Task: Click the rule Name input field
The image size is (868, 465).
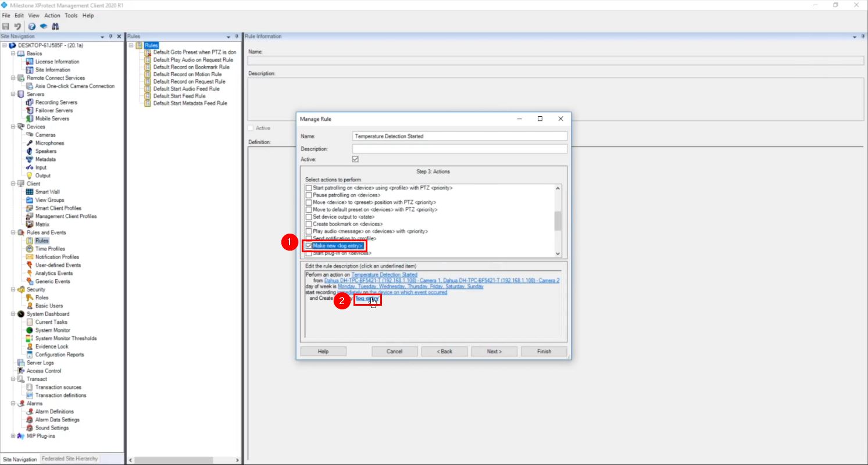Action: click(459, 136)
